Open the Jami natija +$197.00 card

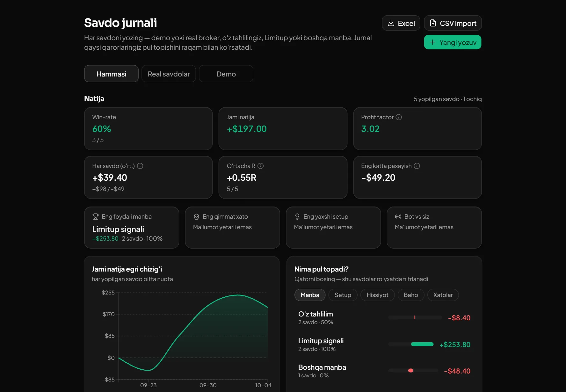[x=283, y=128]
